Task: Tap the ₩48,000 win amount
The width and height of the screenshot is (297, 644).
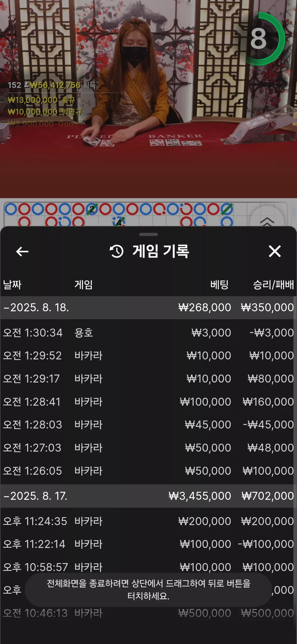Action: click(x=271, y=448)
